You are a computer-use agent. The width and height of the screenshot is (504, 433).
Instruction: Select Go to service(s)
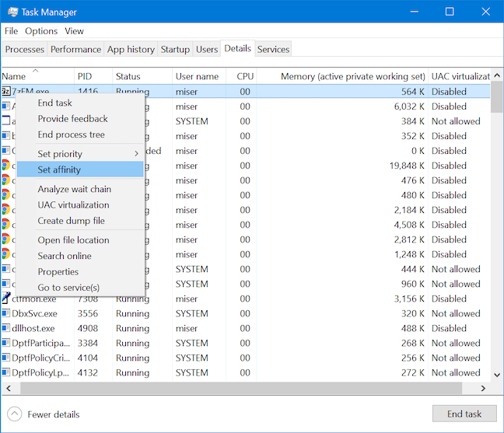(79, 288)
